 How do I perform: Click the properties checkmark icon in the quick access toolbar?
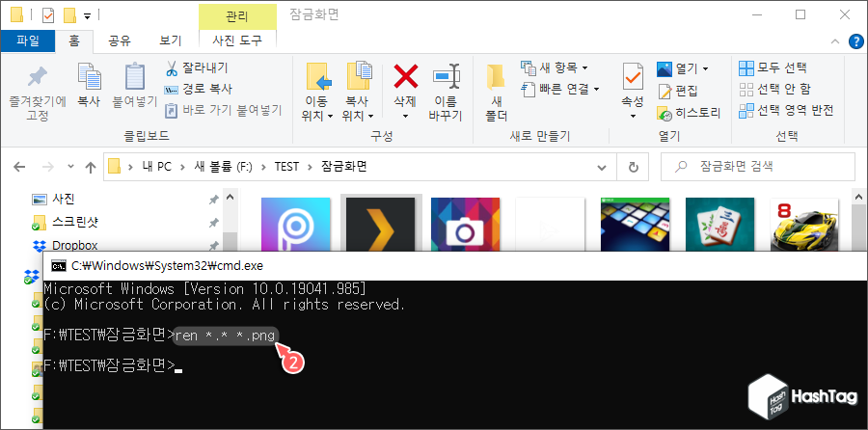click(x=49, y=14)
